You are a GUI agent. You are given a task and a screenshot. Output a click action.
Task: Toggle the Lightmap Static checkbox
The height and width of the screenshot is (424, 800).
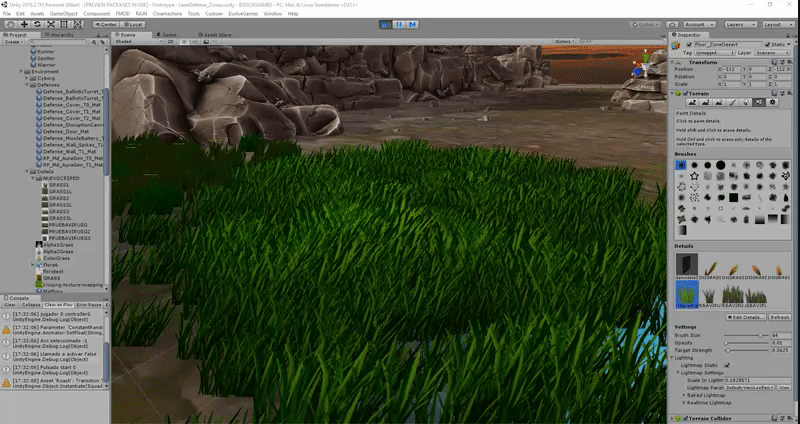(727, 365)
